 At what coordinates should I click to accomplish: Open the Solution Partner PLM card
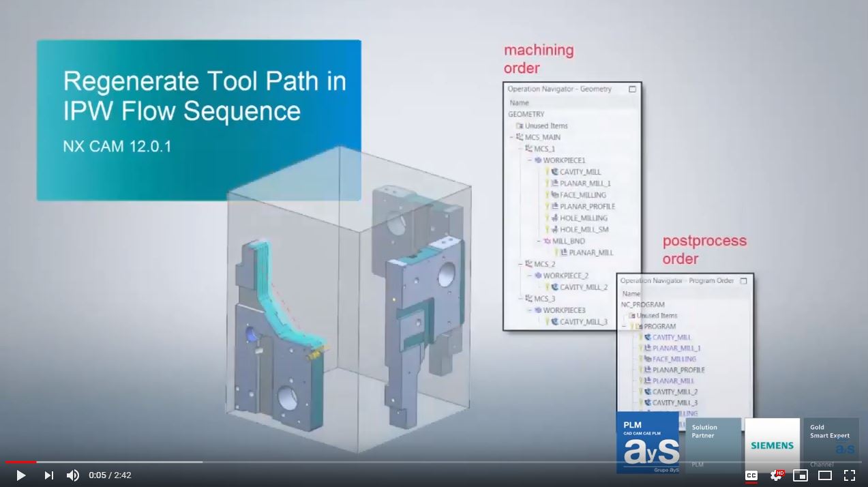click(713, 445)
